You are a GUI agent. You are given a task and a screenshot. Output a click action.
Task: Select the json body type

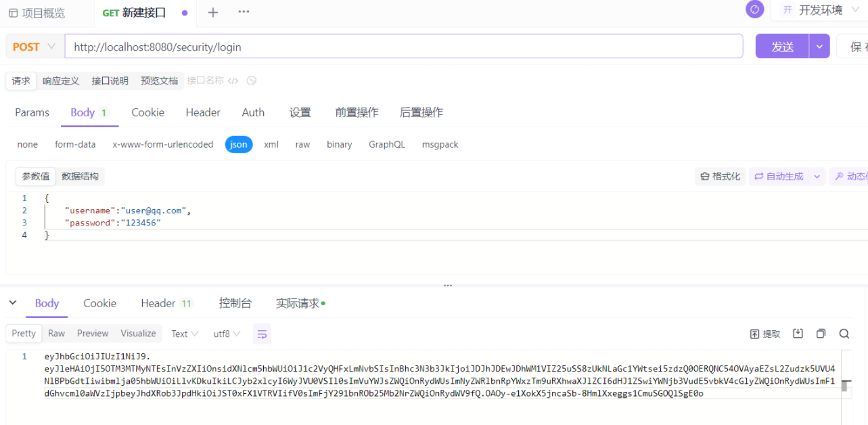[238, 144]
